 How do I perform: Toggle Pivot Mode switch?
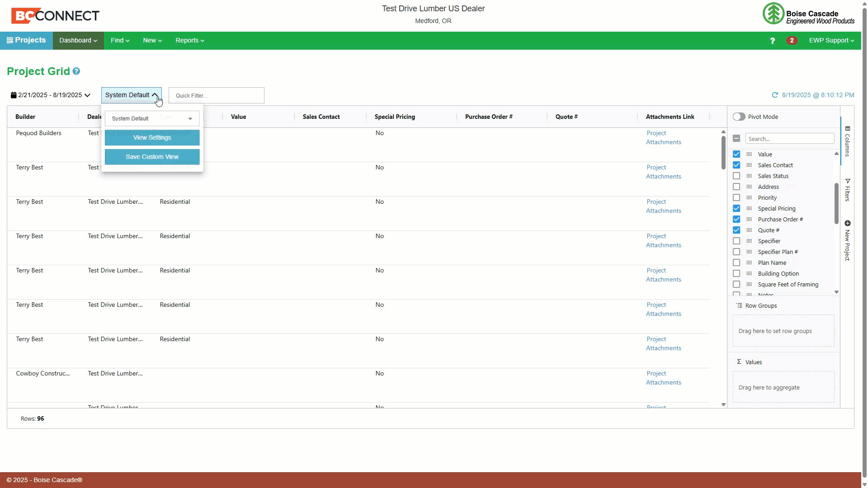coord(739,117)
